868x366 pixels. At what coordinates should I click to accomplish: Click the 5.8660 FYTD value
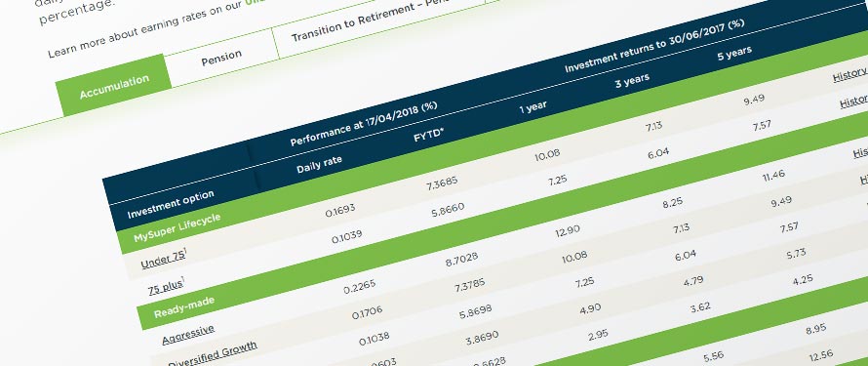pos(448,210)
